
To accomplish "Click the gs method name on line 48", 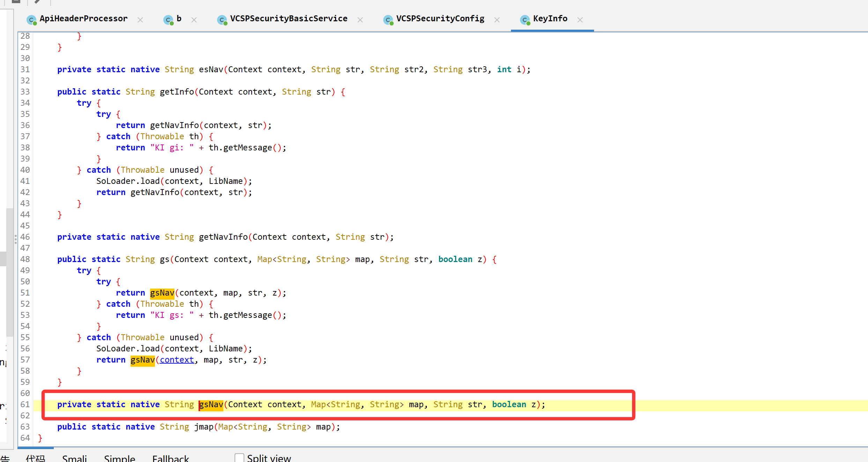I will pyautogui.click(x=164, y=259).
